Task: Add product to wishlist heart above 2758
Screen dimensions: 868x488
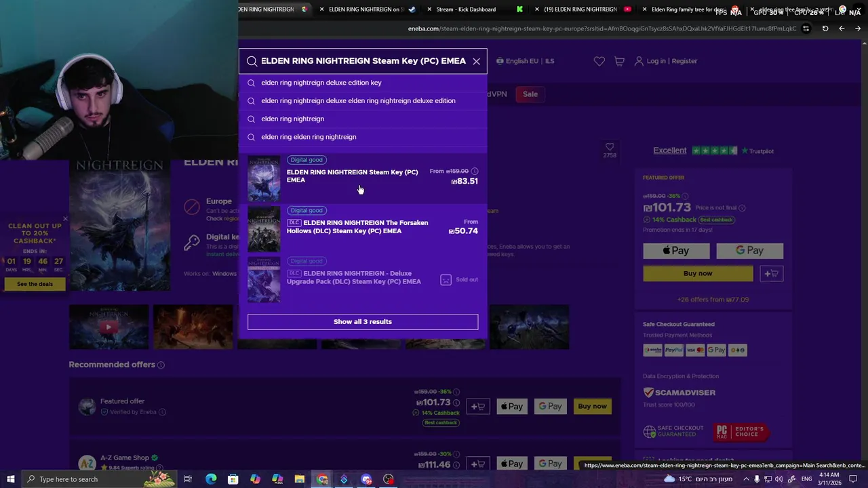Action: [610, 146]
